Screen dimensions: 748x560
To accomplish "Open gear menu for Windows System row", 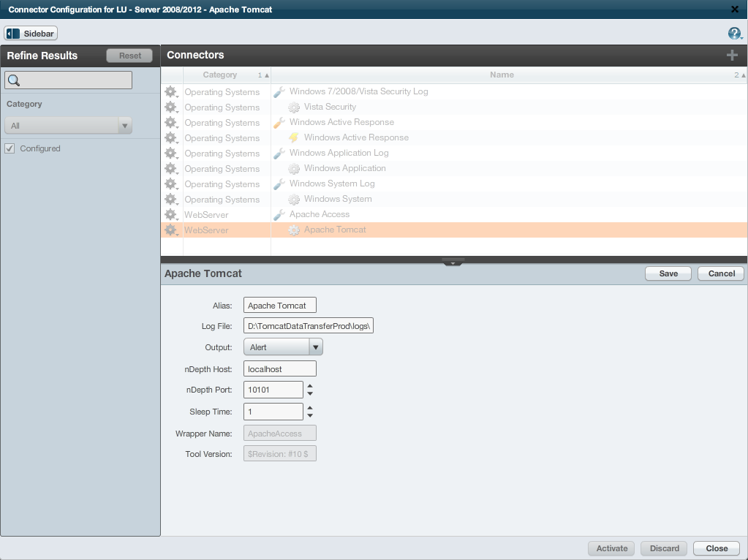I will [171, 199].
